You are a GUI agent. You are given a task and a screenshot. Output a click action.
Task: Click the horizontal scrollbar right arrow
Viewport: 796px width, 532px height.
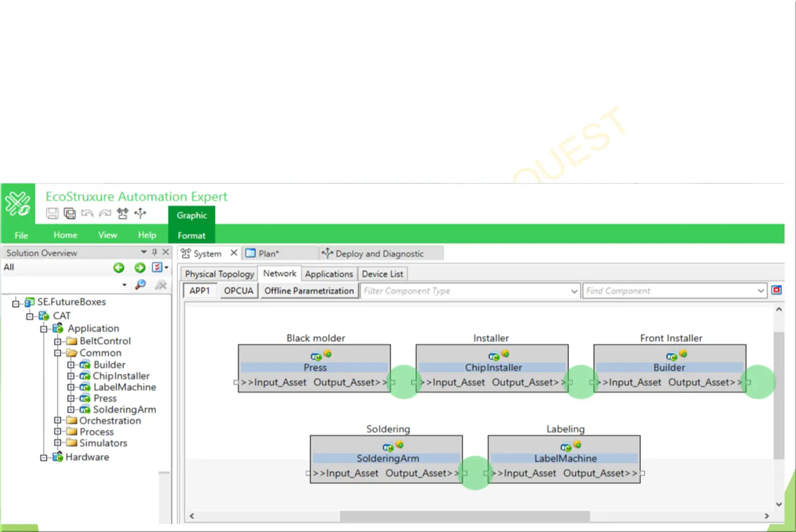[766, 516]
